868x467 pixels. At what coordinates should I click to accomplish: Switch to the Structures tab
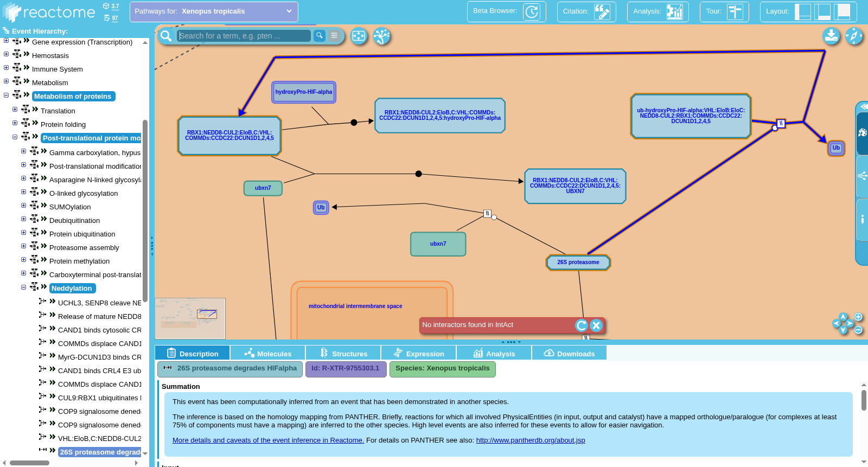pos(343,353)
